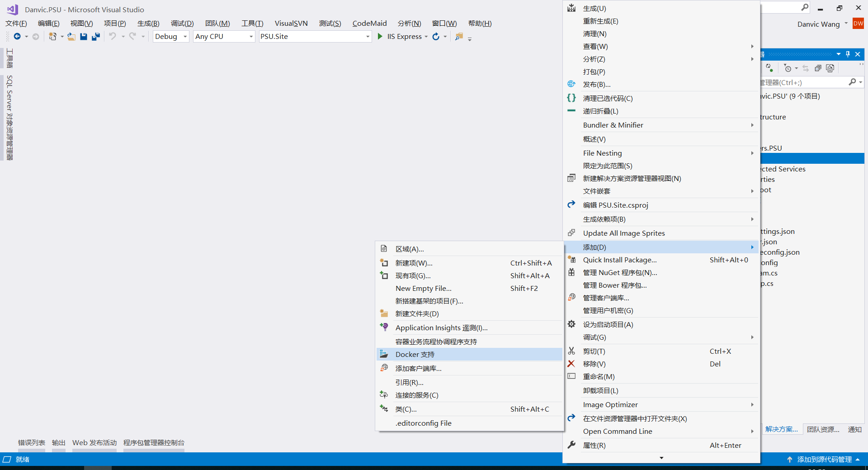The height and width of the screenshot is (470, 868).
Task: Click the context menu scroll-down arrow
Action: [661, 458]
